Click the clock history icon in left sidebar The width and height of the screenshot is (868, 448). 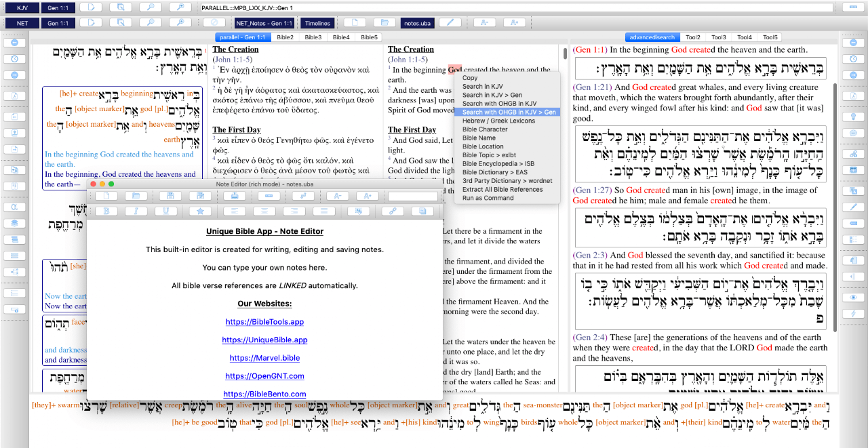click(15, 59)
